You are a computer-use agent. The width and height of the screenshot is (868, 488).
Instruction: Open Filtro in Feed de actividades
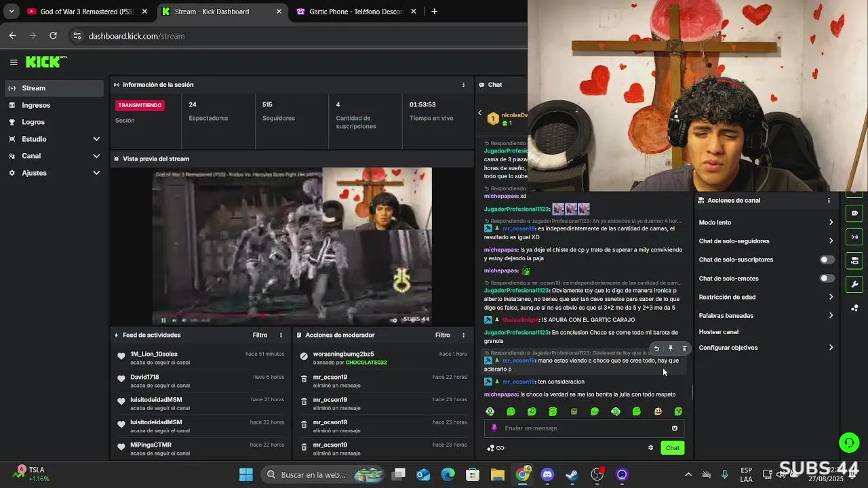[x=260, y=335]
